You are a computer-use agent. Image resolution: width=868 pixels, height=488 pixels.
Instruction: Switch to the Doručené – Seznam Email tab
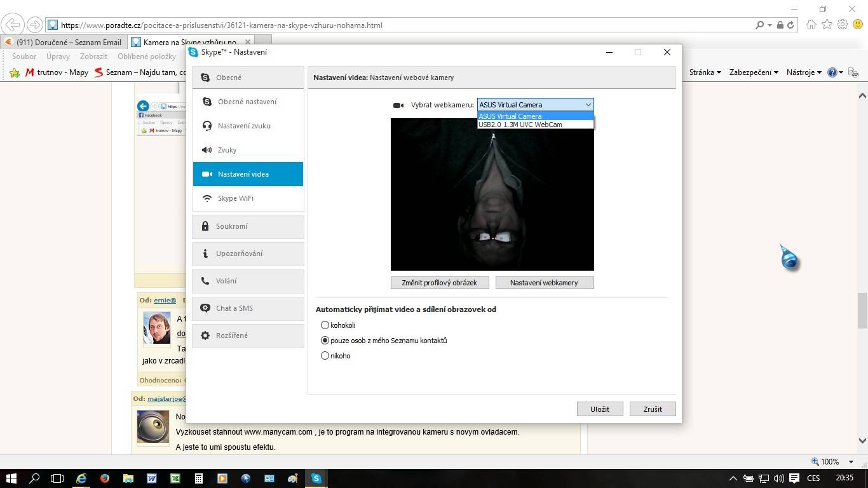tap(63, 42)
